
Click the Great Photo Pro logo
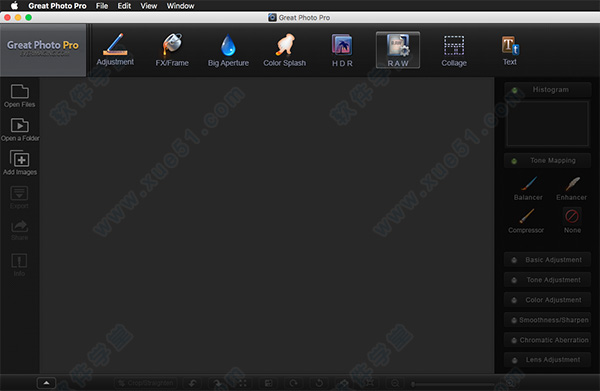[43, 50]
